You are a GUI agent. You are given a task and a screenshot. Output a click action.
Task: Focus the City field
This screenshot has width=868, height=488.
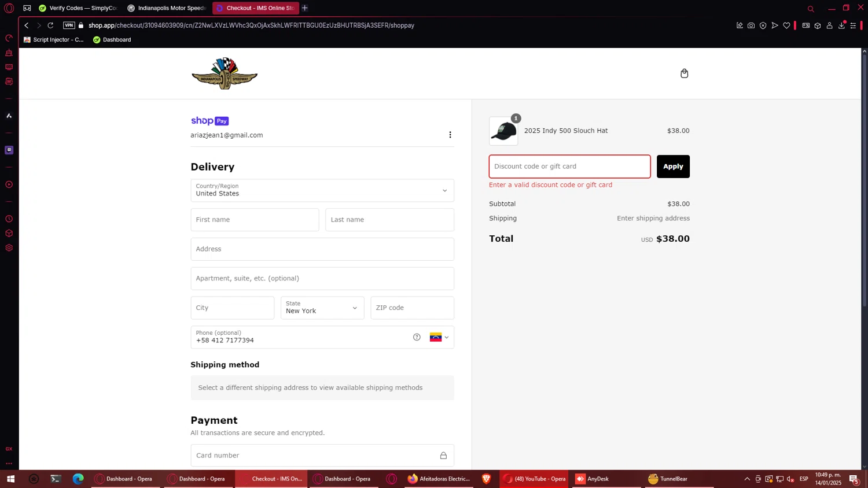point(233,308)
